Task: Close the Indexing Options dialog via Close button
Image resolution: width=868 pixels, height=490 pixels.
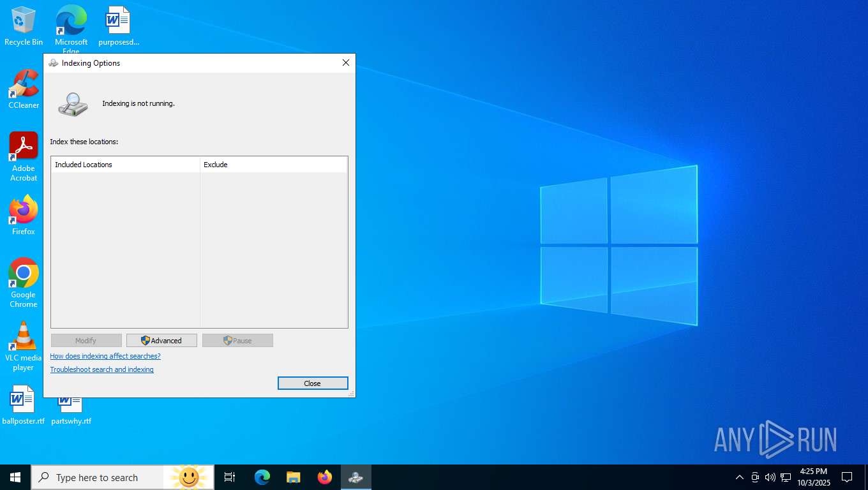Action: pyautogui.click(x=313, y=383)
